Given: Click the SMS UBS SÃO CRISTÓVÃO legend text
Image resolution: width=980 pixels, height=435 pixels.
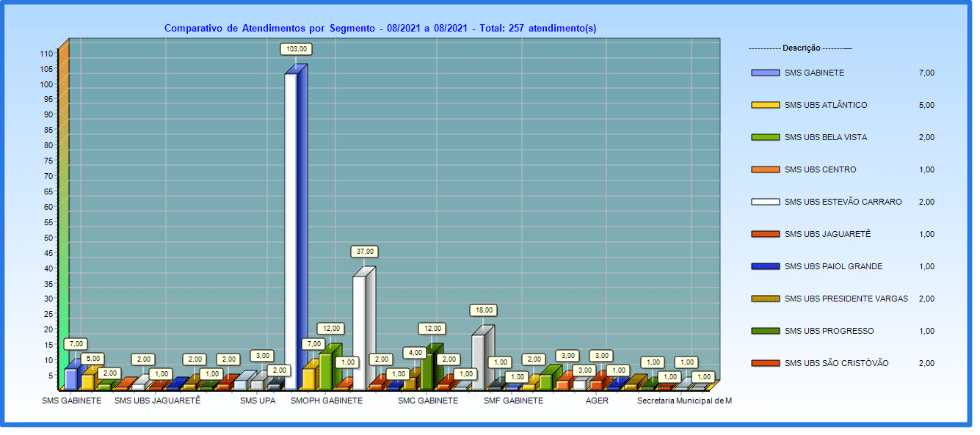Looking at the screenshot, I should point(836,363).
